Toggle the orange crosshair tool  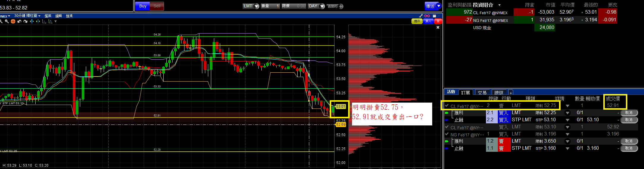13,21
